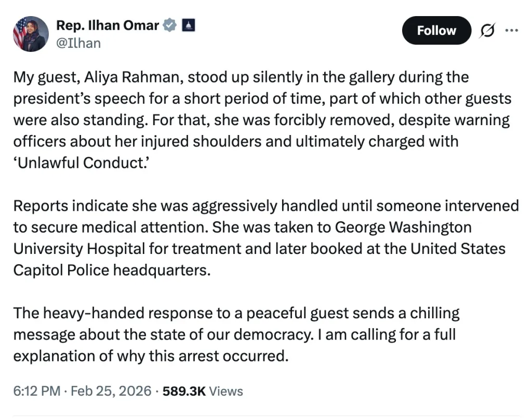Click the Follow button
Screen dimensions: 532x418
pos(436,30)
